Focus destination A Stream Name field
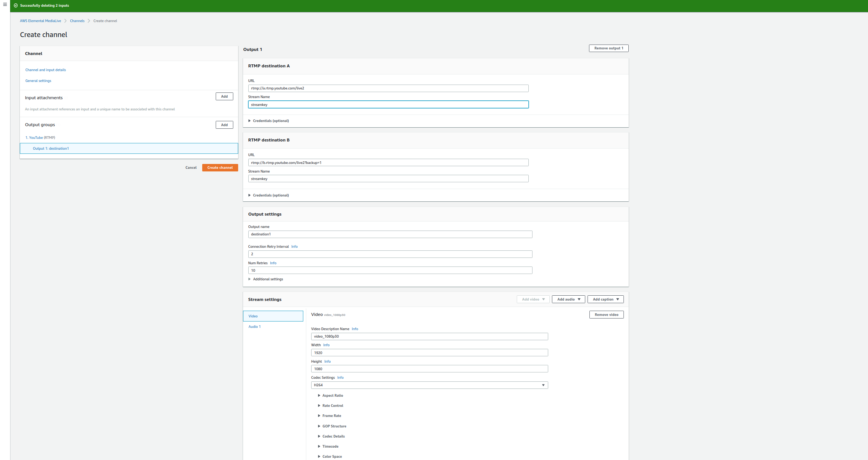 tap(388, 105)
